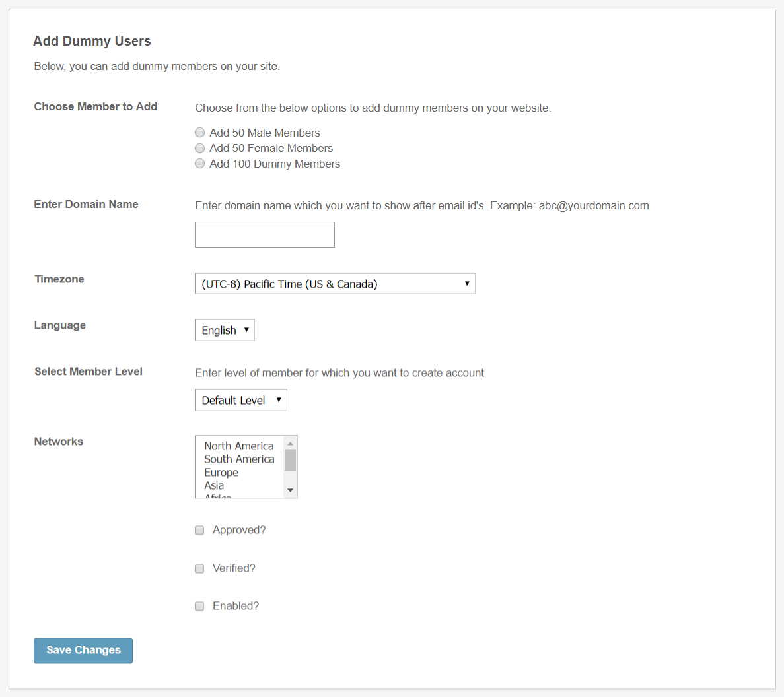The width and height of the screenshot is (784, 697).
Task: Select South America in Networks list
Action: (238, 459)
